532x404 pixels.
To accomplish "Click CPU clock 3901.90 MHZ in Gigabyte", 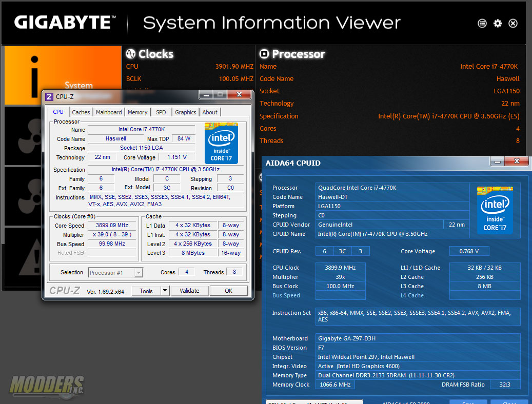I will (234, 67).
